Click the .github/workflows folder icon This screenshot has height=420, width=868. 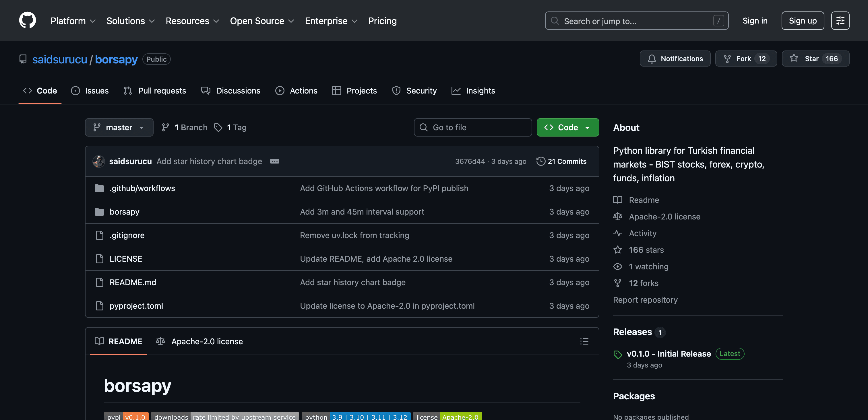[x=99, y=188]
